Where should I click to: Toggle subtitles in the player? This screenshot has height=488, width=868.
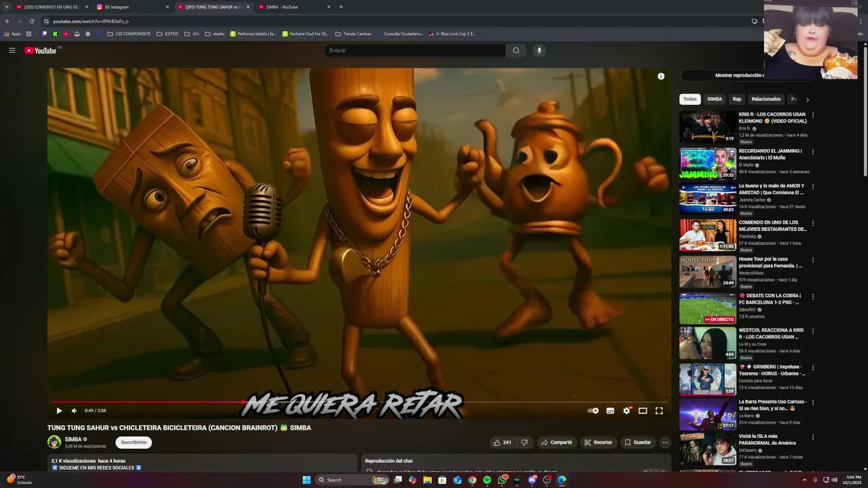pyautogui.click(x=610, y=411)
